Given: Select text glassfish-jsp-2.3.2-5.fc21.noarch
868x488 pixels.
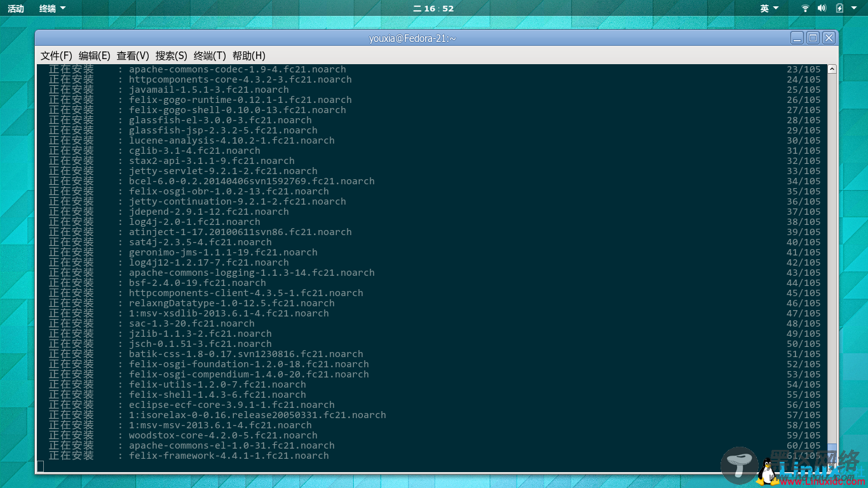Looking at the screenshot, I should click(x=223, y=130).
